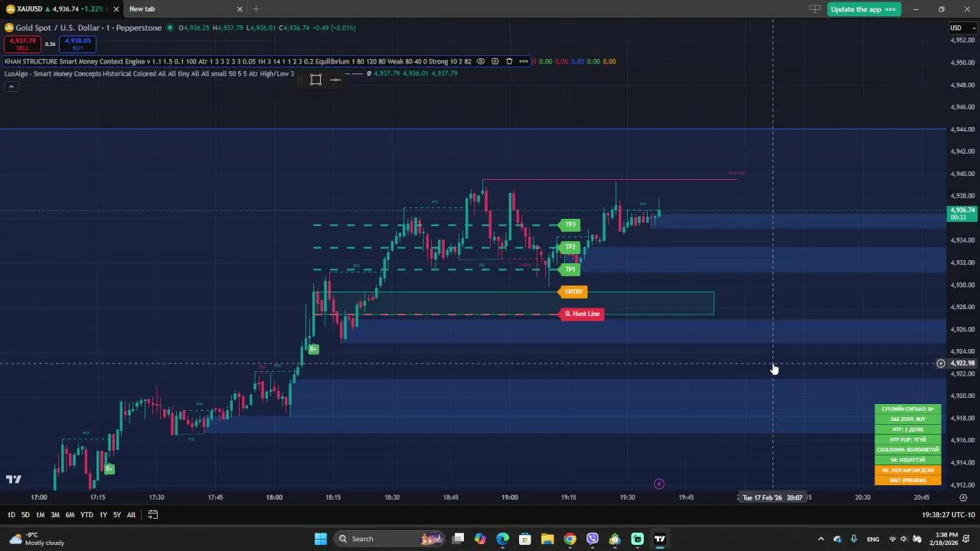Remove the KHAN STRUCTURE indicator with trash icon
Viewport: 980px width, 551px height.
(509, 61)
